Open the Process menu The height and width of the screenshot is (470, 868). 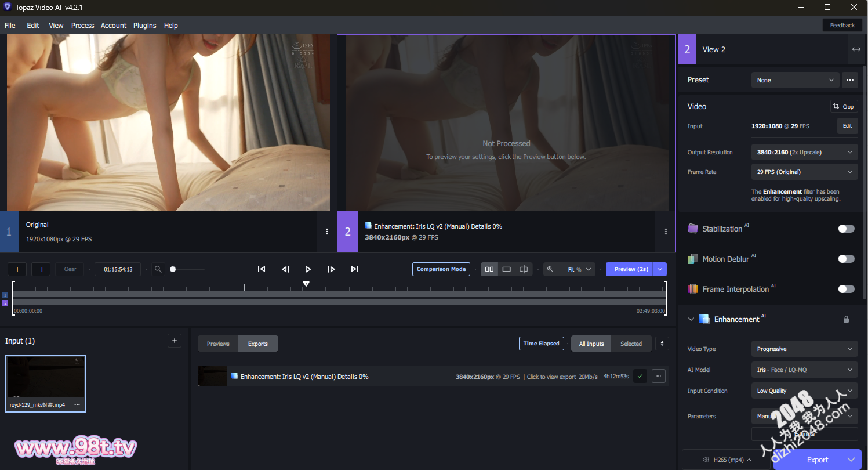82,26
